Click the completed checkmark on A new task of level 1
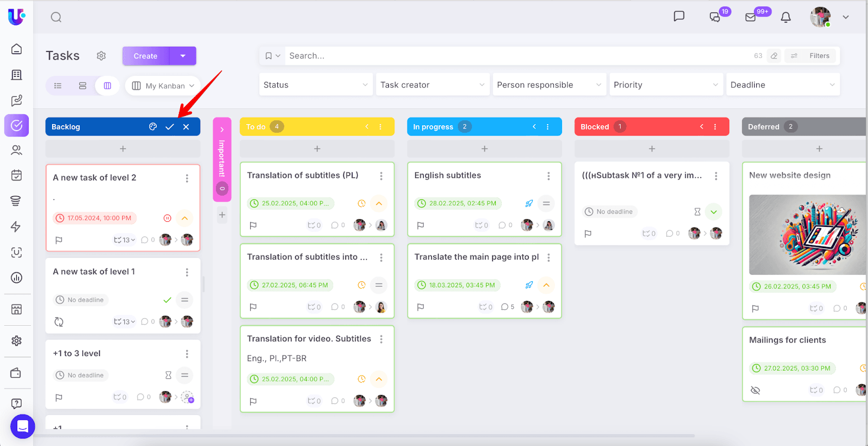868x446 pixels. [x=167, y=300]
